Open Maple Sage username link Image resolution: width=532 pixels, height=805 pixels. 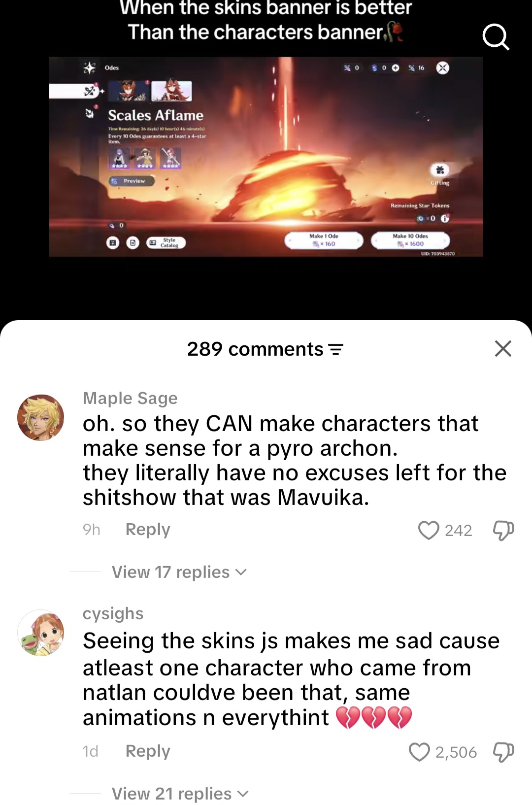coord(130,398)
